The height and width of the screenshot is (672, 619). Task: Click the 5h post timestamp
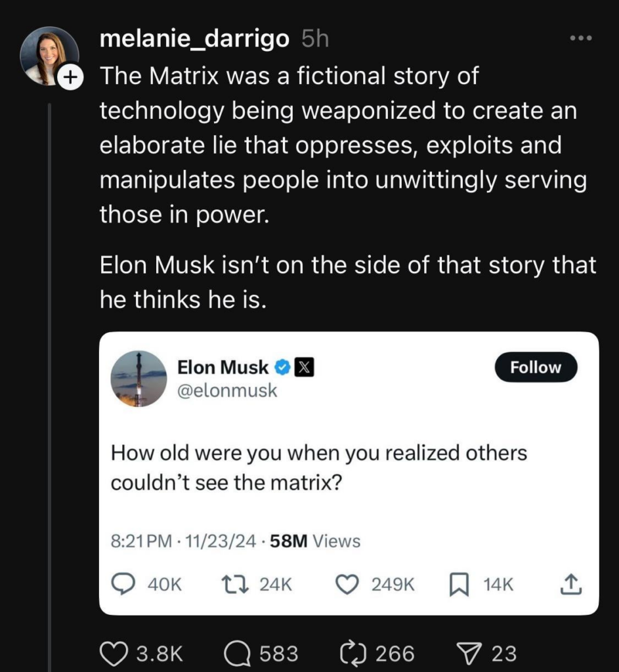(x=315, y=39)
